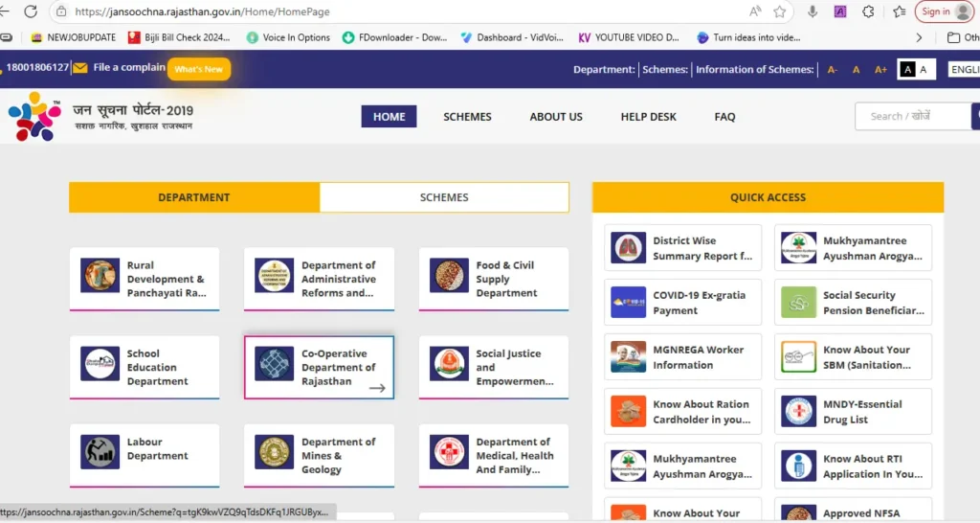This screenshot has height=523, width=980.
Task: Select the School Education Department icon
Action: click(x=100, y=365)
